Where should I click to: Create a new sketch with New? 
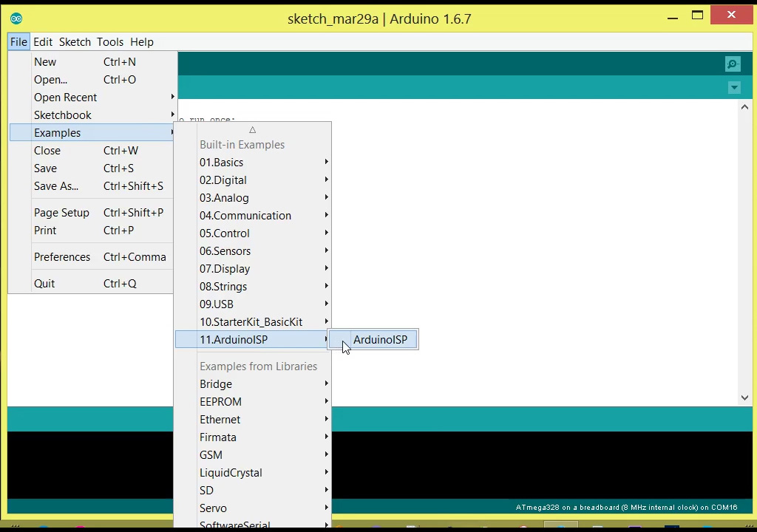point(44,61)
